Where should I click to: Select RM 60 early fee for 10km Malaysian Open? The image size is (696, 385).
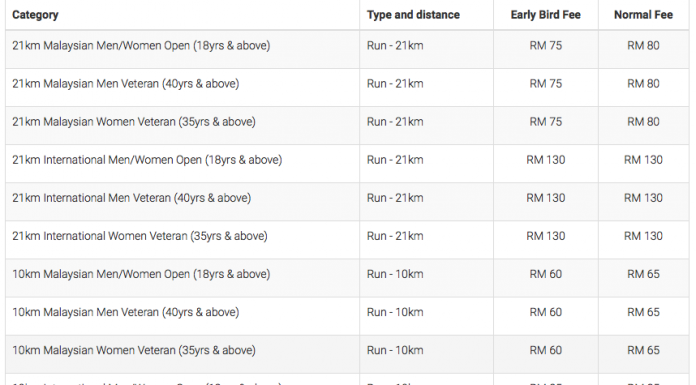point(546,274)
